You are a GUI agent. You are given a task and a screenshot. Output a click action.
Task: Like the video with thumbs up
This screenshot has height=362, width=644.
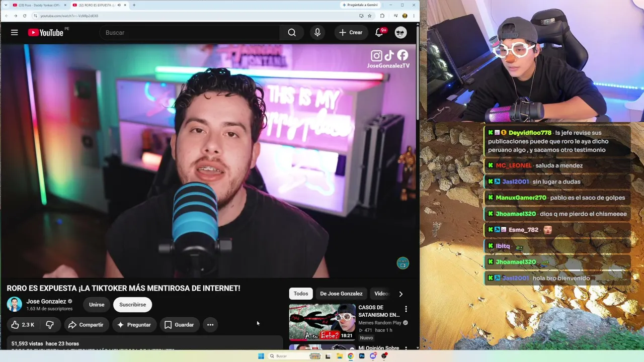tap(23, 325)
